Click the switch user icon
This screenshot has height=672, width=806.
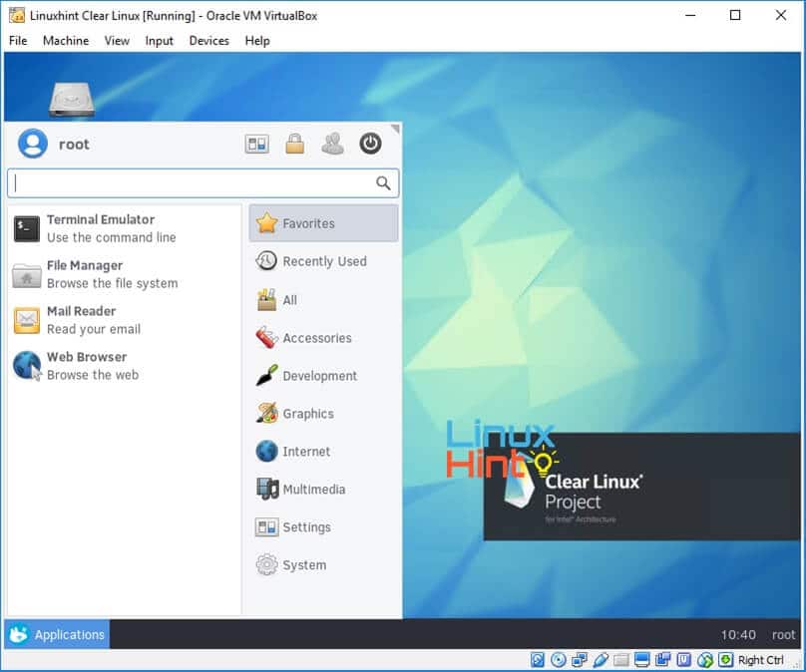pyautogui.click(x=332, y=144)
